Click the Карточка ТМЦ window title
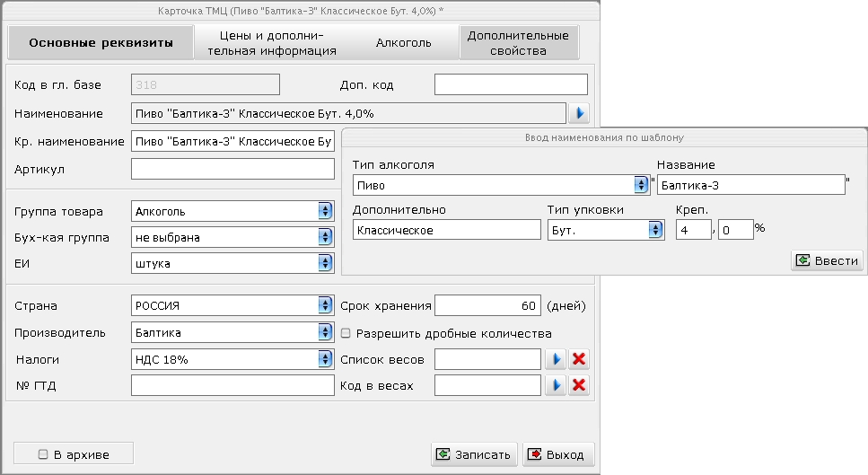868x475 pixels. click(x=301, y=11)
